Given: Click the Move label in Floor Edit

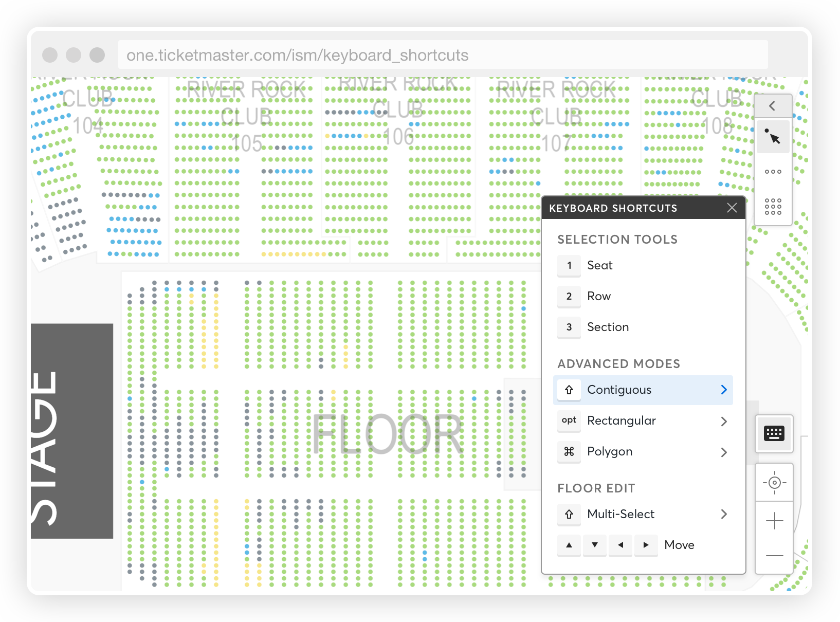Looking at the screenshot, I should pyautogui.click(x=679, y=545).
